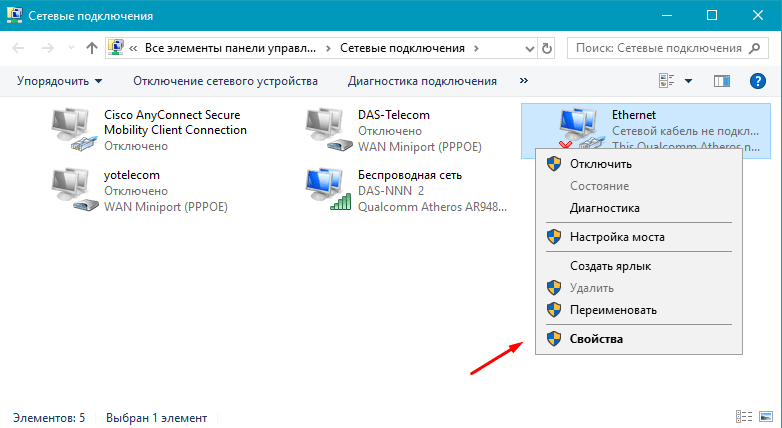Open the Упорядочить dropdown menu
This screenshot has height=428, width=782.
point(60,81)
